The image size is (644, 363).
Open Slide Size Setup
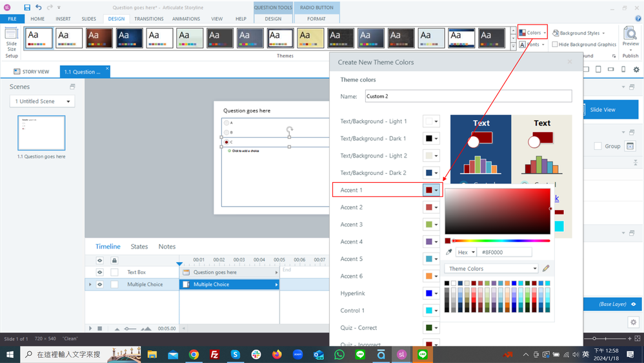pyautogui.click(x=12, y=43)
